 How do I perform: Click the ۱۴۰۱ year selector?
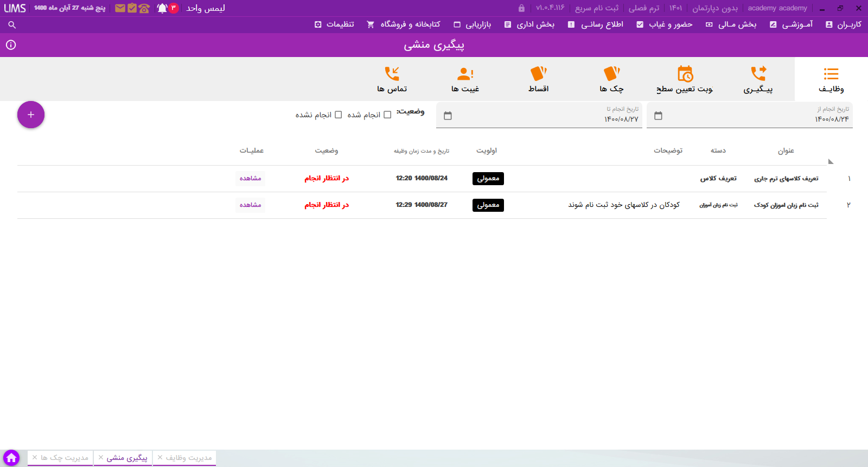click(x=675, y=8)
